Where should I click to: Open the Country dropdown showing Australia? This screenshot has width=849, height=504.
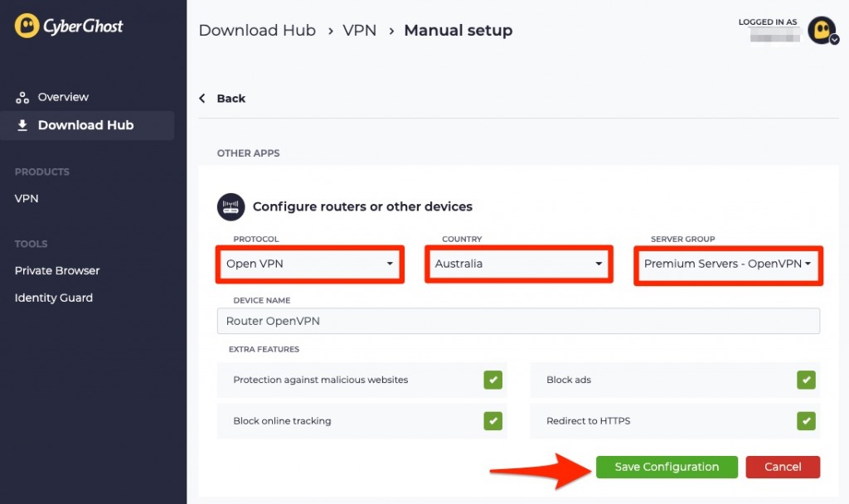519,264
